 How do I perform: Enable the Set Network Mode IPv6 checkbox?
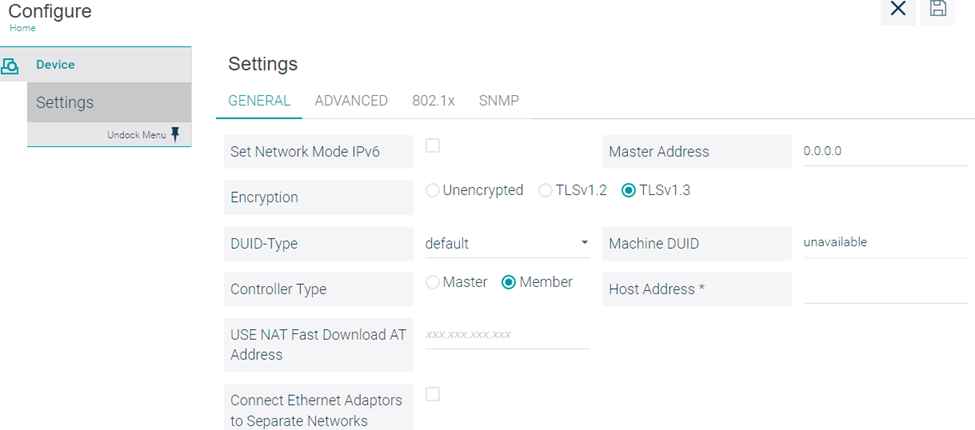pos(433,146)
